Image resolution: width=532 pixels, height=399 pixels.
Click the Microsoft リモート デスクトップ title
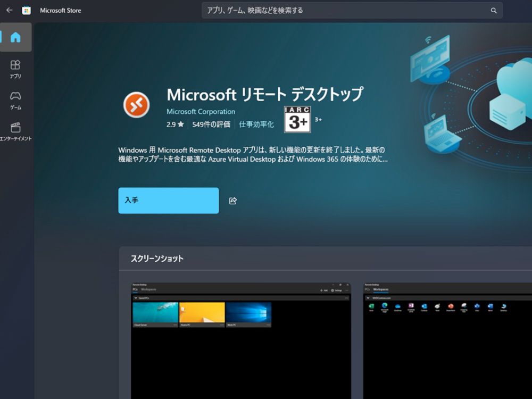click(265, 94)
